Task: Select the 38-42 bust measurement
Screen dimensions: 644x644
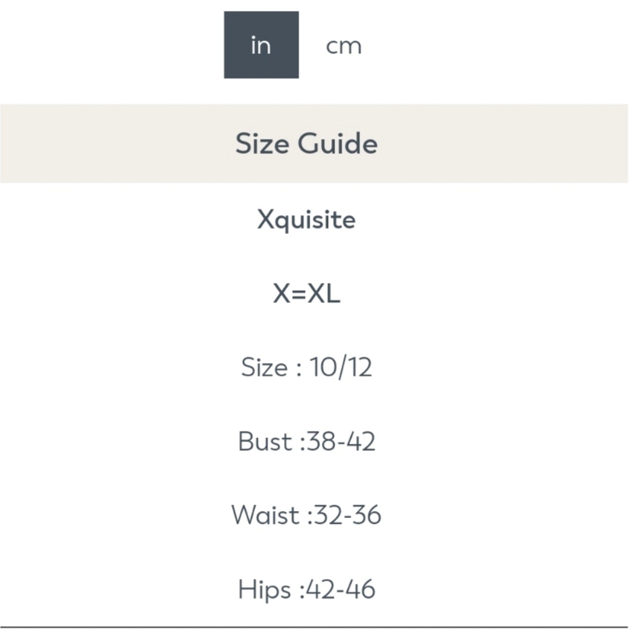Action: tap(341, 441)
